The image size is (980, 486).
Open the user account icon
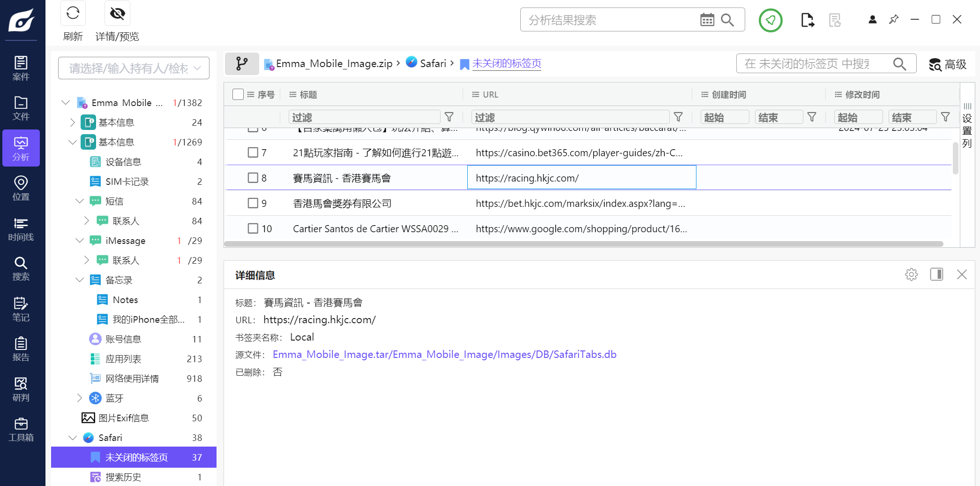[872, 20]
